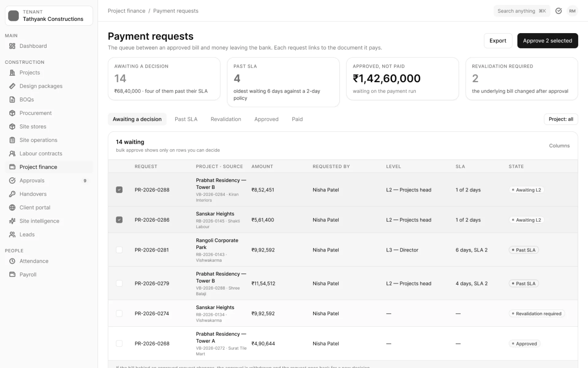Switch to the Revalidation tab
588x368 pixels.
tap(226, 119)
